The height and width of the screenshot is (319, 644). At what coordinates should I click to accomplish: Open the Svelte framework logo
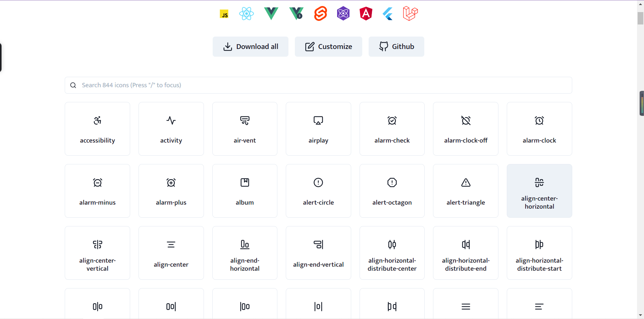[x=321, y=14]
